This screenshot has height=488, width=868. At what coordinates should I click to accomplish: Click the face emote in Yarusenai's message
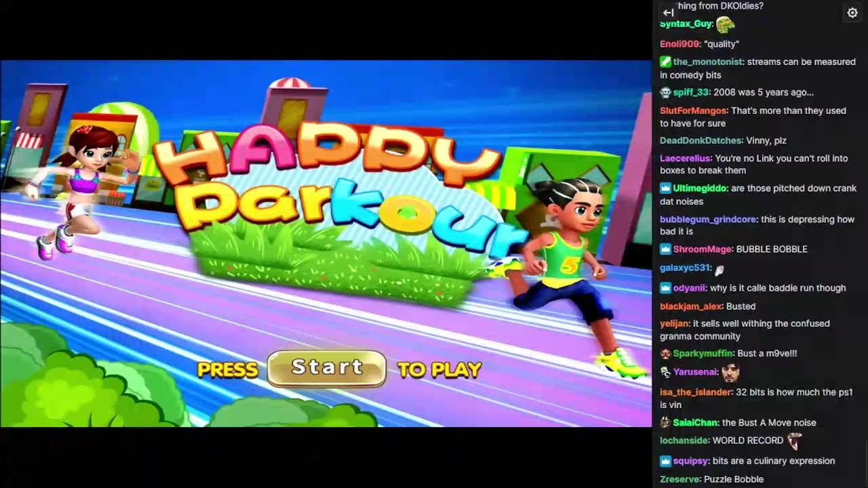click(730, 372)
